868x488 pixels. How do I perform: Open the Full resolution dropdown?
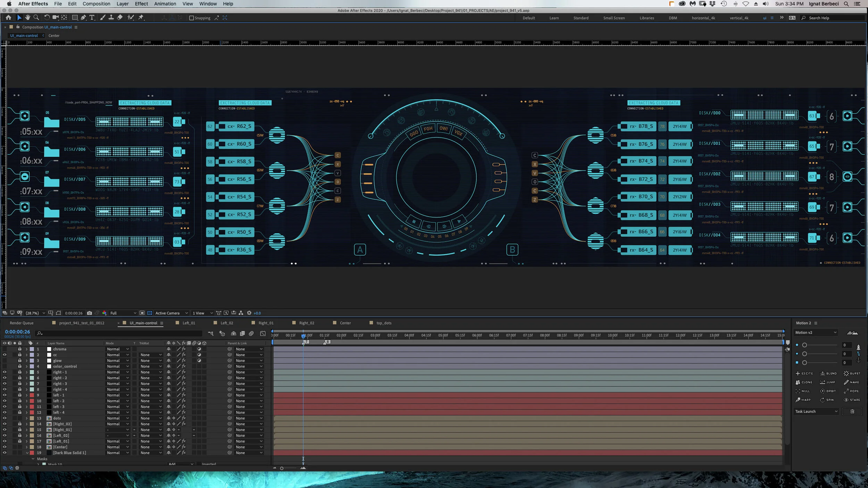tap(123, 313)
